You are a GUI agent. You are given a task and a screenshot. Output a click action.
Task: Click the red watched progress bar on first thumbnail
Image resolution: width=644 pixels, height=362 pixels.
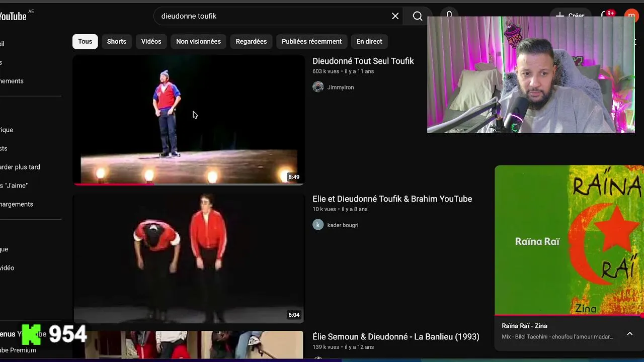click(x=114, y=184)
